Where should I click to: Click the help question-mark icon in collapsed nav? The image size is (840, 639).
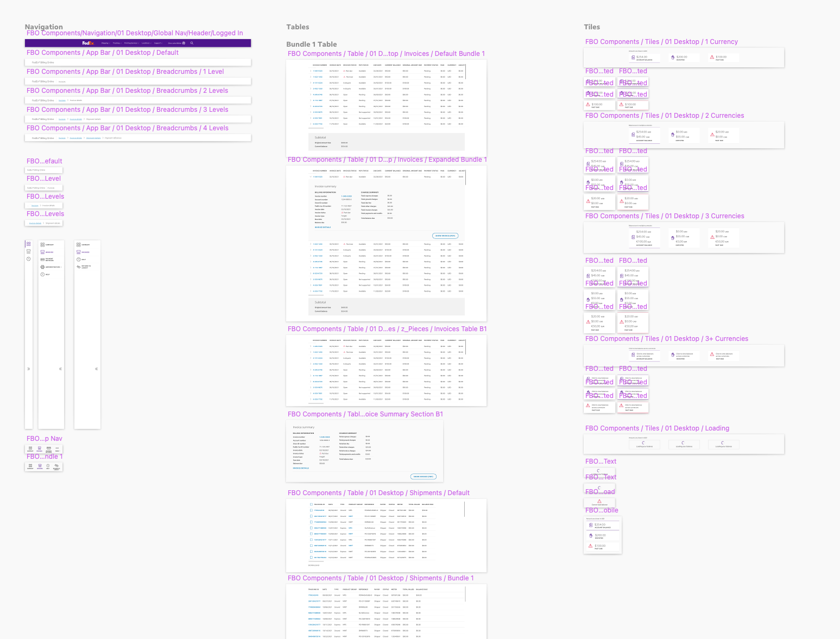(x=28, y=259)
